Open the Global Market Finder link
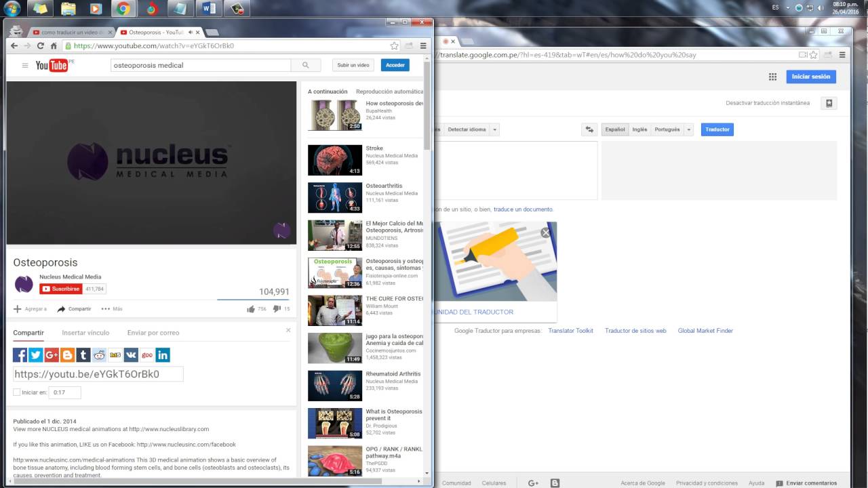 pyautogui.click(x=705, y=331)
